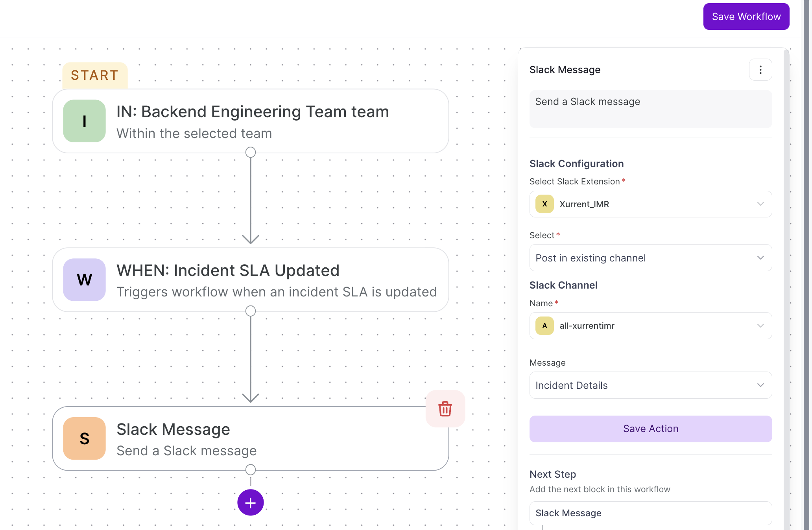This screenshot has width=812, height=530.
Task: Click the yellow X Xurrent_IMR extension badge
Action: [544, 204]
